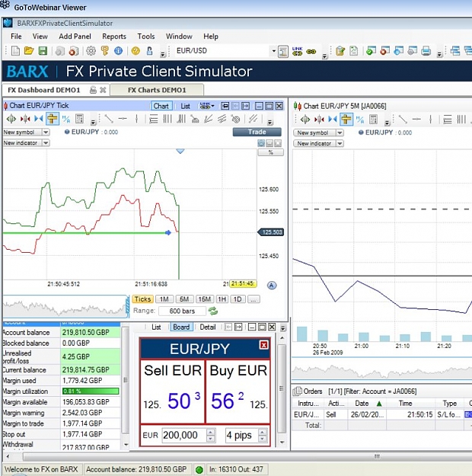
Task: Toggle the Ticks timeframe button
Action: 142,299
